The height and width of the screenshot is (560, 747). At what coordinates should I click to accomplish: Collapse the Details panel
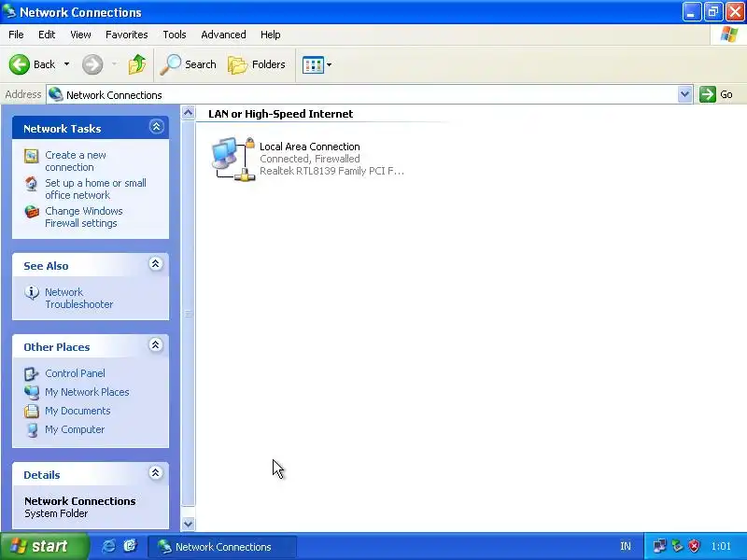coord(155,473)
